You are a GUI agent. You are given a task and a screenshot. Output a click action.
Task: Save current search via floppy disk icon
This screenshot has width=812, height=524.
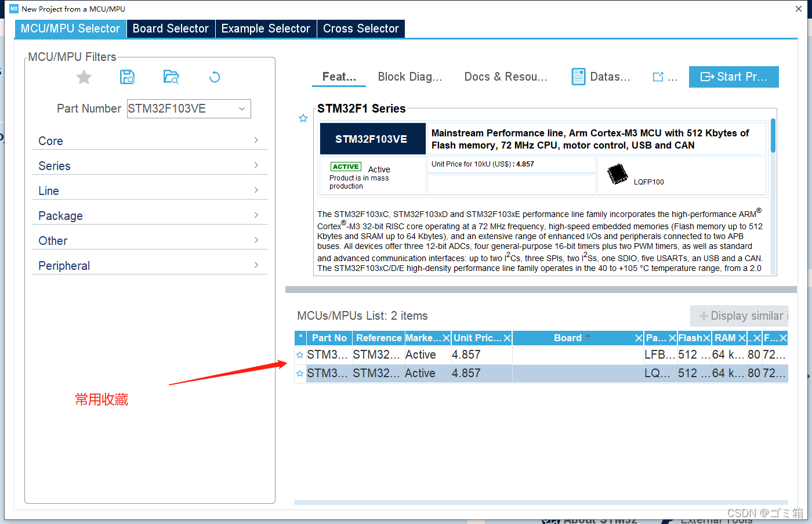128,77
